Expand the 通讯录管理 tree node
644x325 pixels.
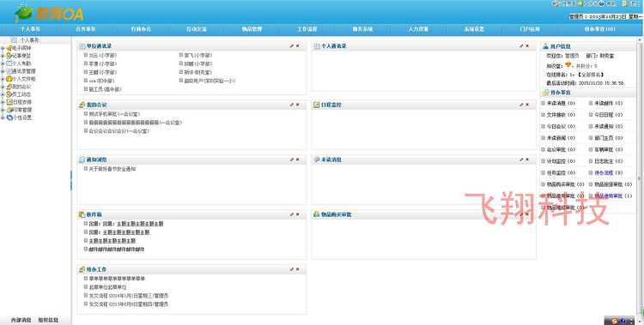[3, 71]
